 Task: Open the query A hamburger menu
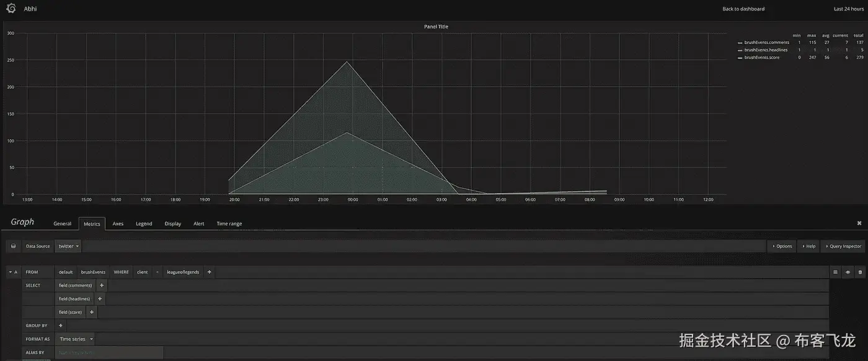835,272
